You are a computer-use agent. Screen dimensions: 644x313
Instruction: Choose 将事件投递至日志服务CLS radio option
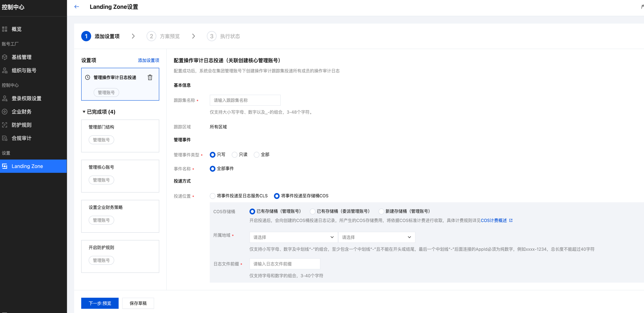pos(213,196)
